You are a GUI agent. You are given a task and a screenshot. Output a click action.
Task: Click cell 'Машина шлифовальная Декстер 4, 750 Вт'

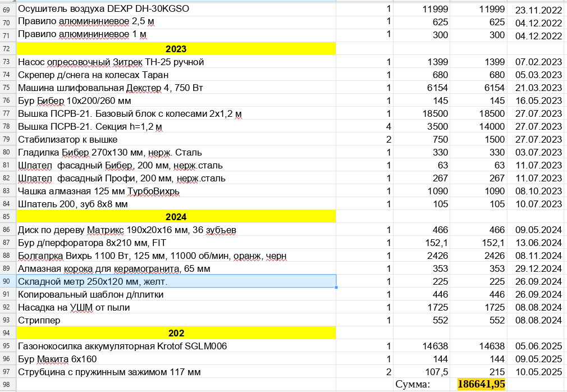(x=176, y=88)
